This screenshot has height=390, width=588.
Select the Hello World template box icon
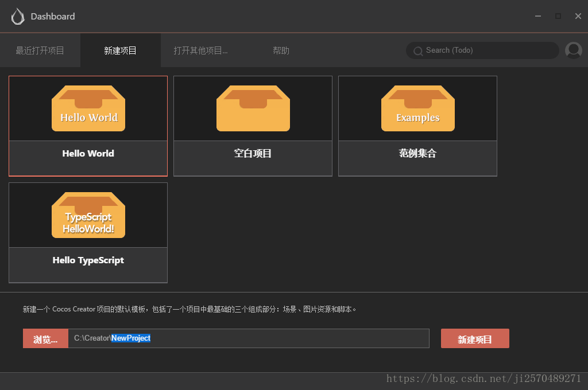coord(88,108)
